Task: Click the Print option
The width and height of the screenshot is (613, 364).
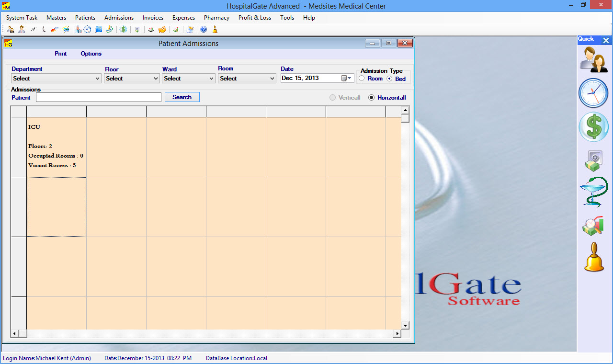Action: (61, 54)
